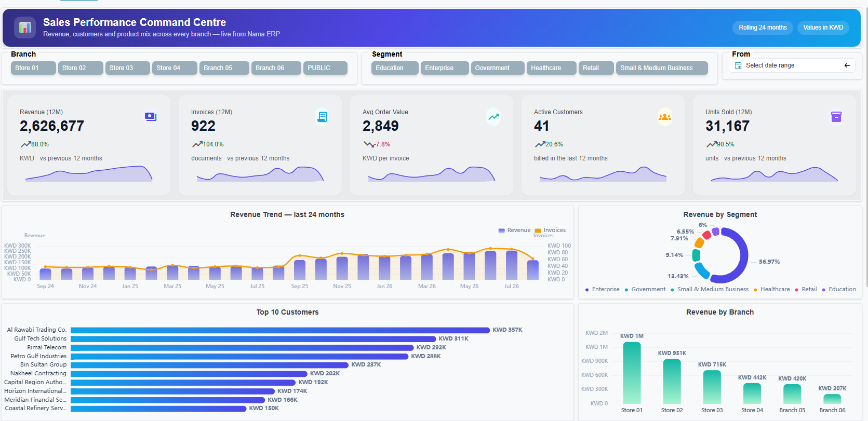This screenshot has height=421, width=868.
Task: Toggle Branch 05 filter chip
Action: tap(224, 68)
